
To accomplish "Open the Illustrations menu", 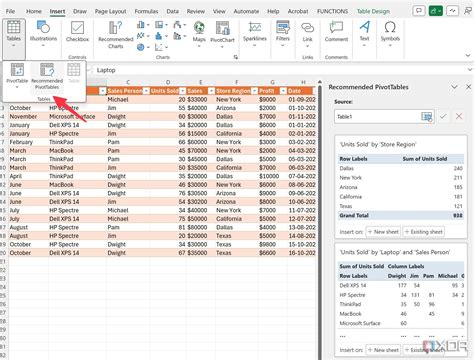I will (x=43, y=34).
